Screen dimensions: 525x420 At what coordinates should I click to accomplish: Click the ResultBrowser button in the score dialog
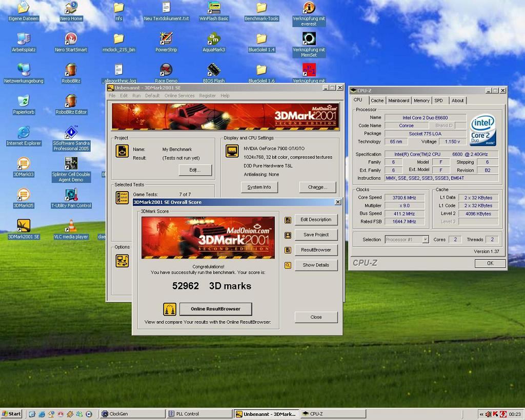(x=316, y=250)
